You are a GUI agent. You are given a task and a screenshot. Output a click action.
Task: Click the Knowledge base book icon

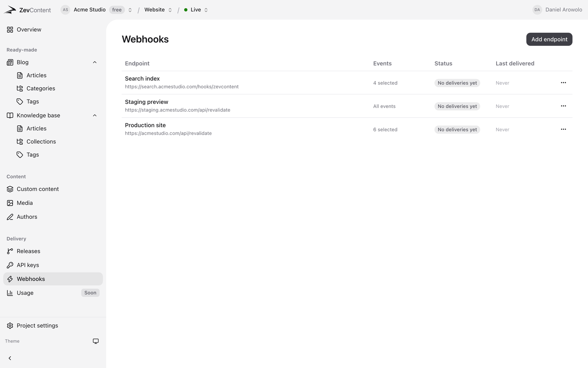[10, 115]
